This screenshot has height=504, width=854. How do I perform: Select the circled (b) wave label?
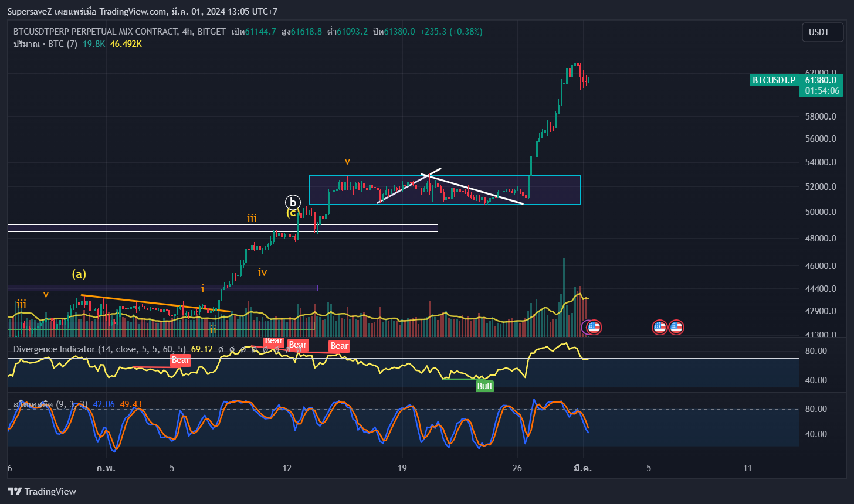(x=293, y=202)
